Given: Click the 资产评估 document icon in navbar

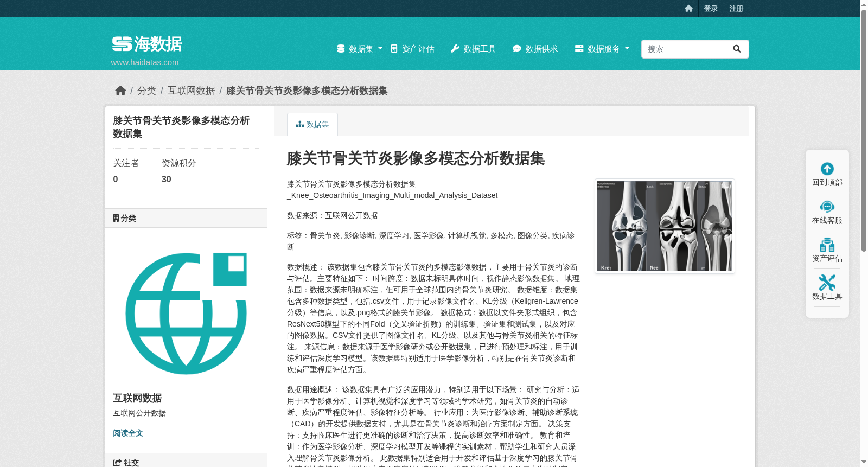Looking at the screenshot, I should point(394,49).
